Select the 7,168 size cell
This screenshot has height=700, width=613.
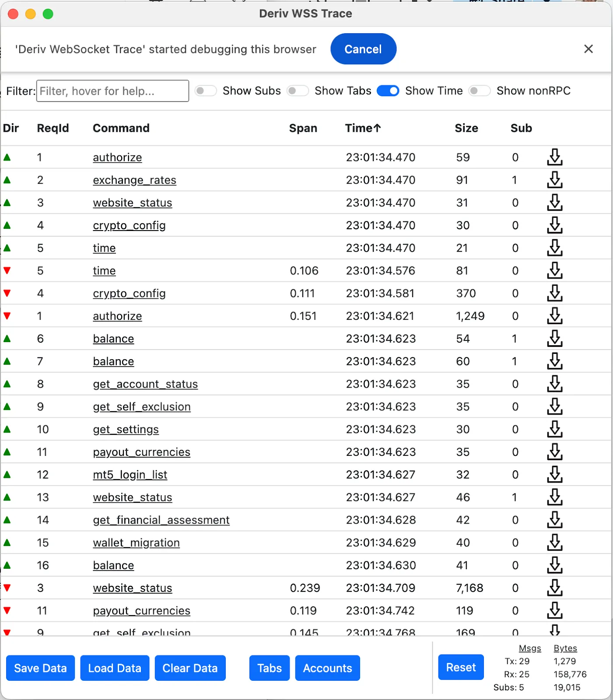pos(469,588)
